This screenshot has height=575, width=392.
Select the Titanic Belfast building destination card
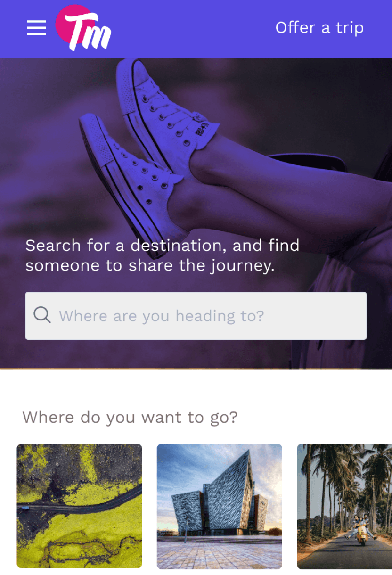220,506
